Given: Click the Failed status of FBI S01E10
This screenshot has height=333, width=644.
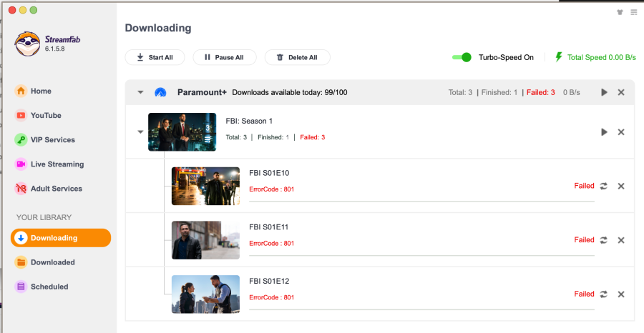Looking at the screenshot, I should pyautogui.click(x=584, y=186).
